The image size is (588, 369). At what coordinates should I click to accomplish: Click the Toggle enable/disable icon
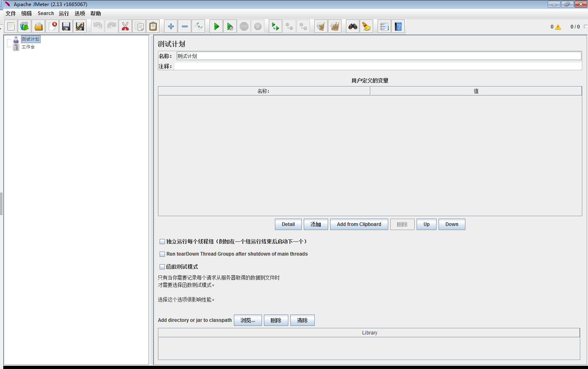199,26
